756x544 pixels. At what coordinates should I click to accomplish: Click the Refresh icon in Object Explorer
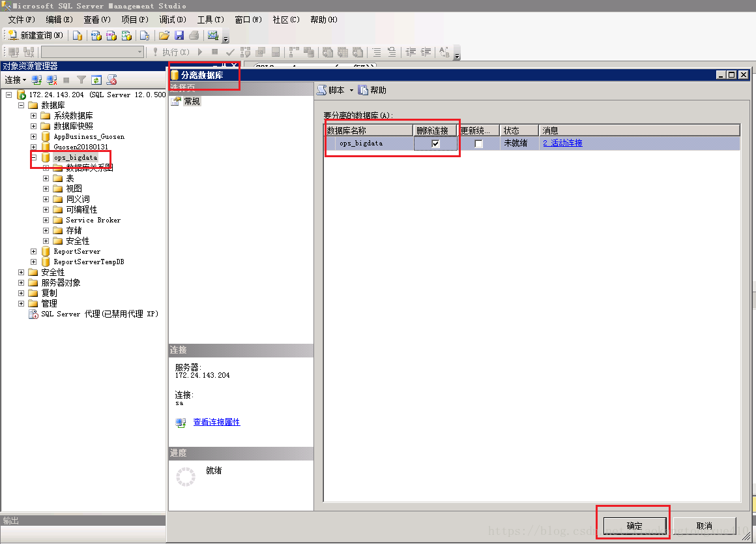[x=96, y=80]
